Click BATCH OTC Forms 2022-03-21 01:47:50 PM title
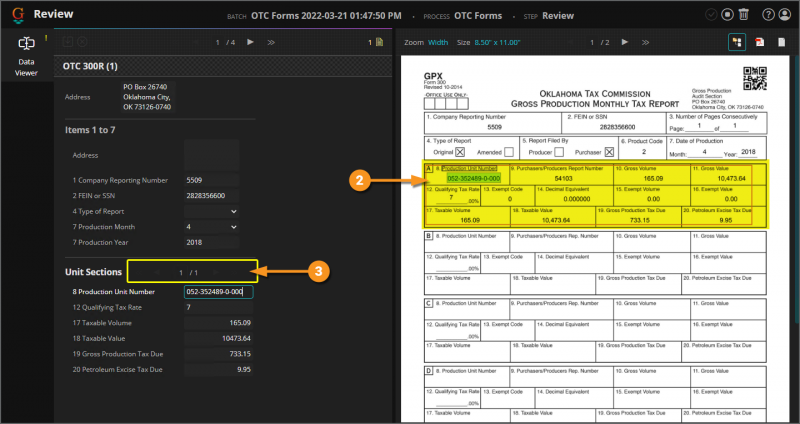This screenshot has width=800, height=424. [314, 16]
